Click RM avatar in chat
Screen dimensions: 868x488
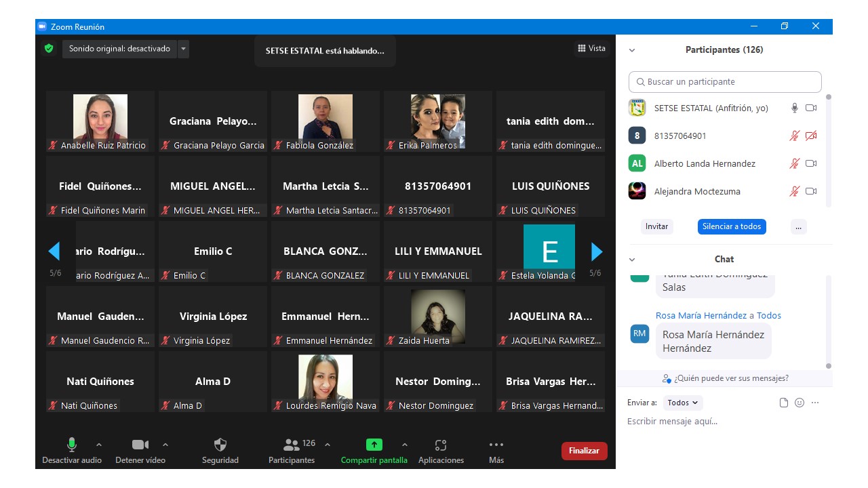tap(639, 333)
